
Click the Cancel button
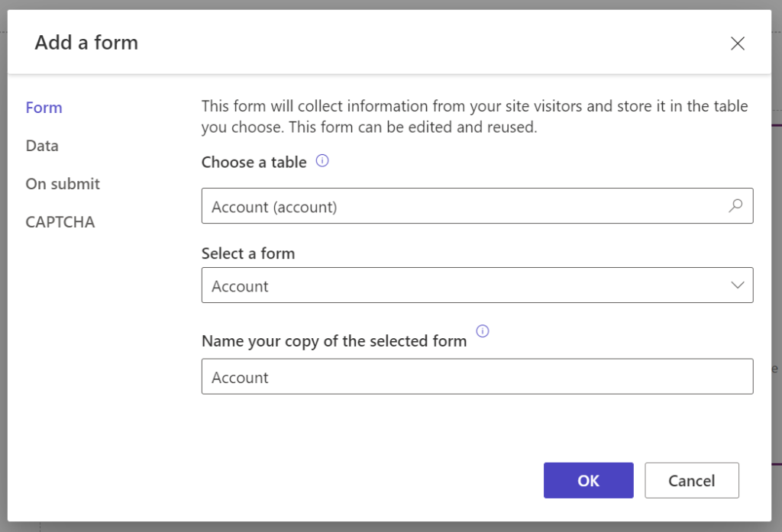tap(692, 480)
